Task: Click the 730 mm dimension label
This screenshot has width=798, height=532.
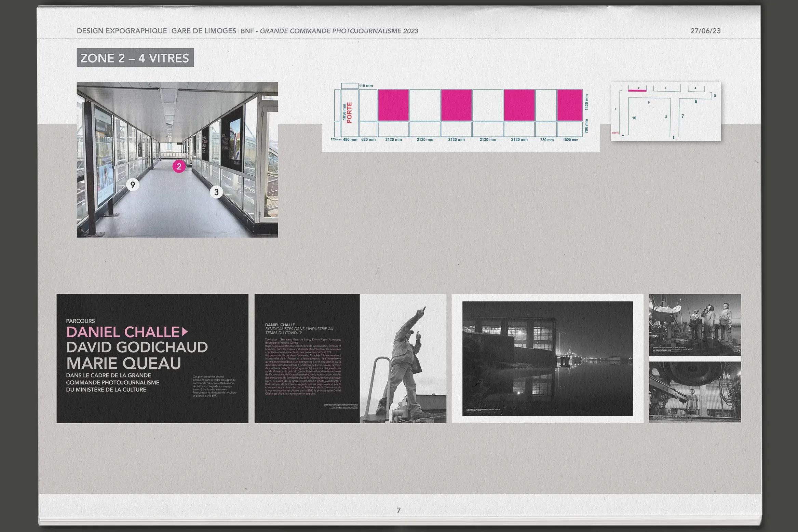Action: tap(547, 140)
